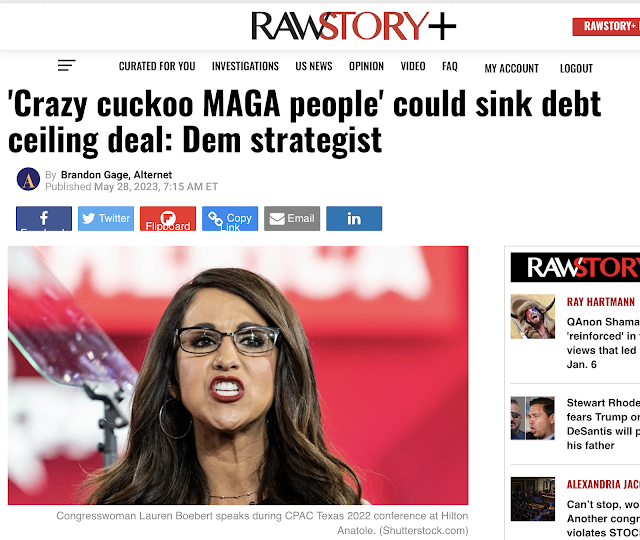Viewport: 640px width, 540px height.
Task: Copy the article link
Action: (230, 218)
